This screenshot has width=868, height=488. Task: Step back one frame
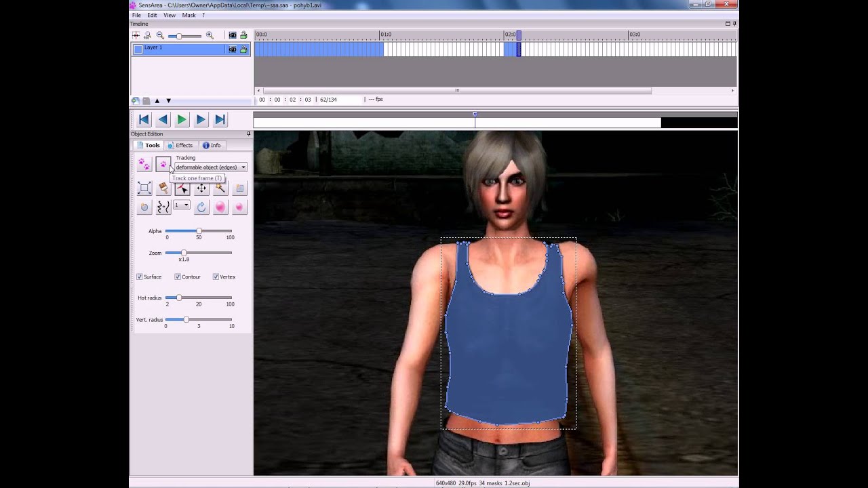click(x=163, y=120)
